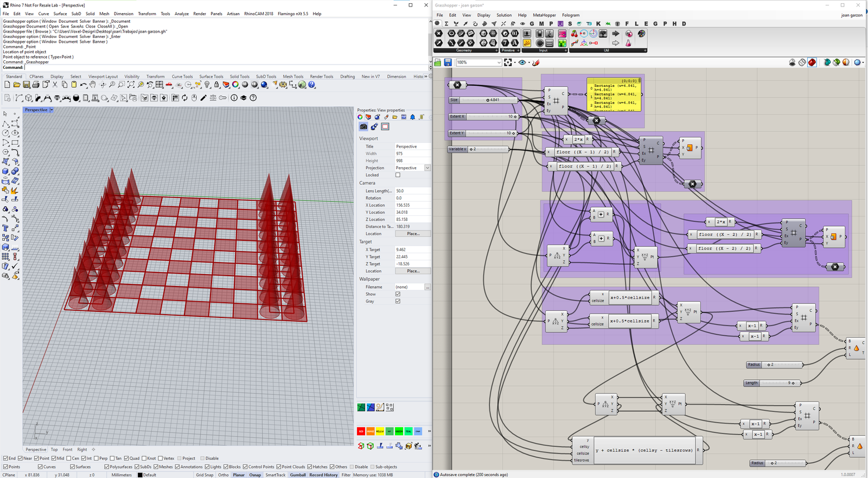
Task: Open the Projection dropdown
Action: coord(427,168)
